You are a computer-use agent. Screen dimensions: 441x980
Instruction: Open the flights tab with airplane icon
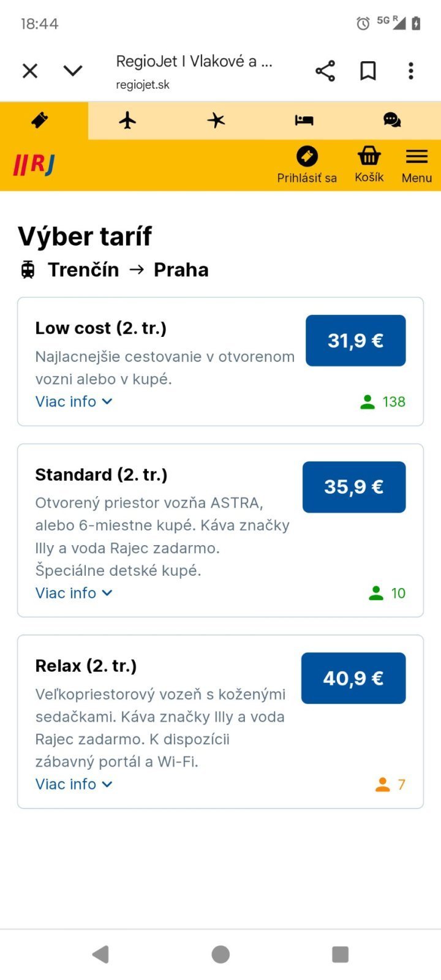[127, 120]
